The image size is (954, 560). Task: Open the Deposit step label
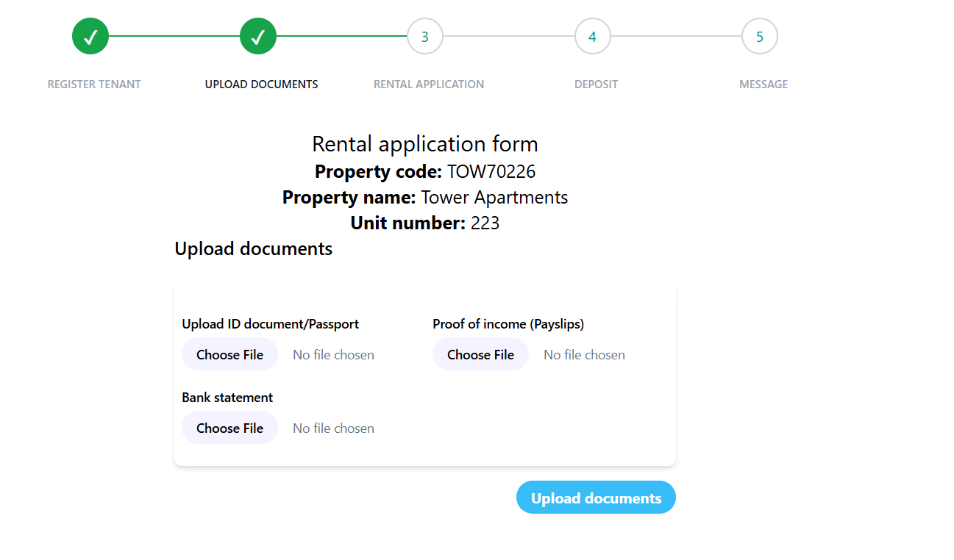pos(596,85)
